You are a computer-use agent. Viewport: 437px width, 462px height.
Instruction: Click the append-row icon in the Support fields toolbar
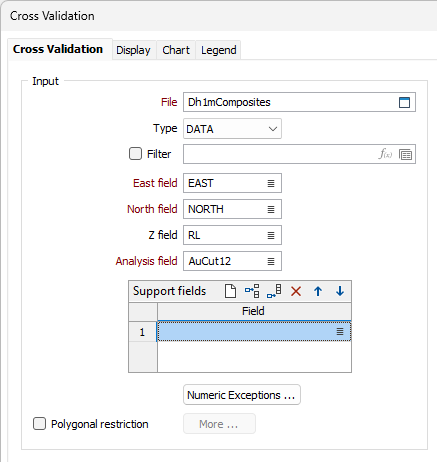click(x=274, y=291)
